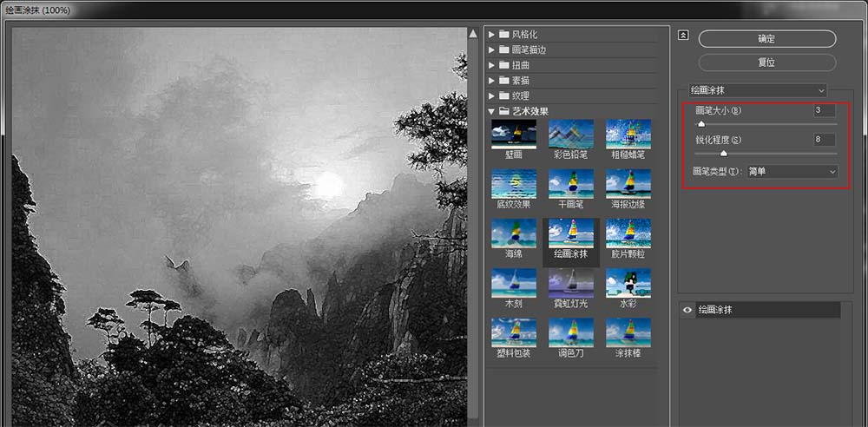Select the 底纹效果 filter thumbnail
Image resolution: width=868 pixels, height=427 pixels.
tap(514, 184)
